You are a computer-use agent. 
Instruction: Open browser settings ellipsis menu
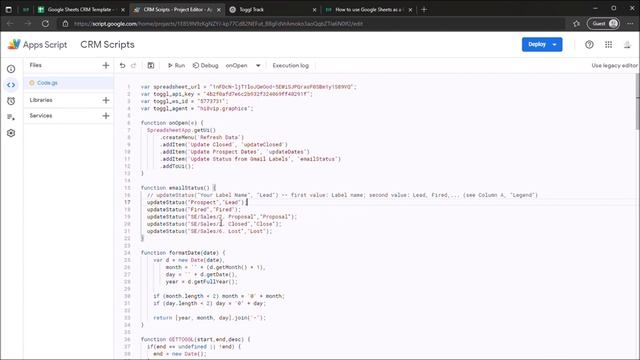click(630, 24)
